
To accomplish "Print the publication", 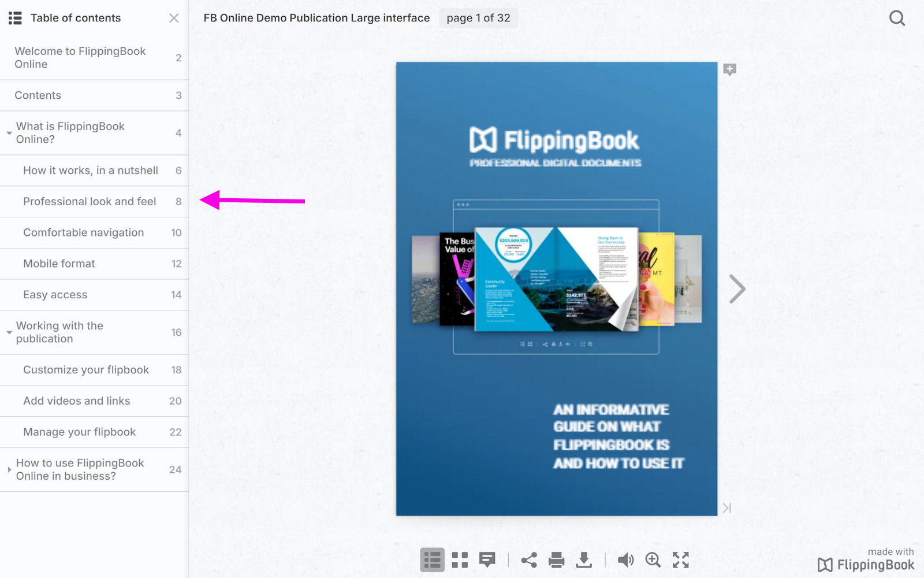I will coord(557,560).
